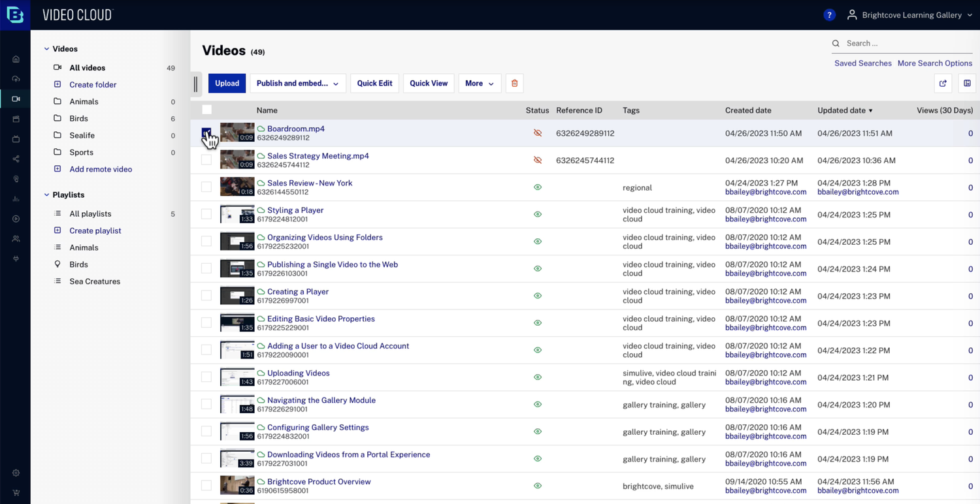The width and height of the screenshot is (980, 504).
Task: Tick the Sales Review - New York checkbox
Action: (x=206, y=187)
